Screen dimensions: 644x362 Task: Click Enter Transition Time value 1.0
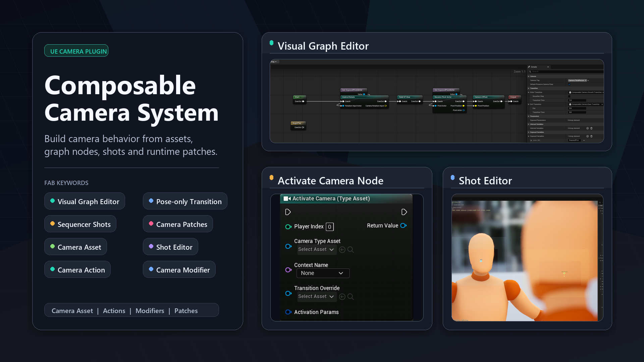click(577, 100)
